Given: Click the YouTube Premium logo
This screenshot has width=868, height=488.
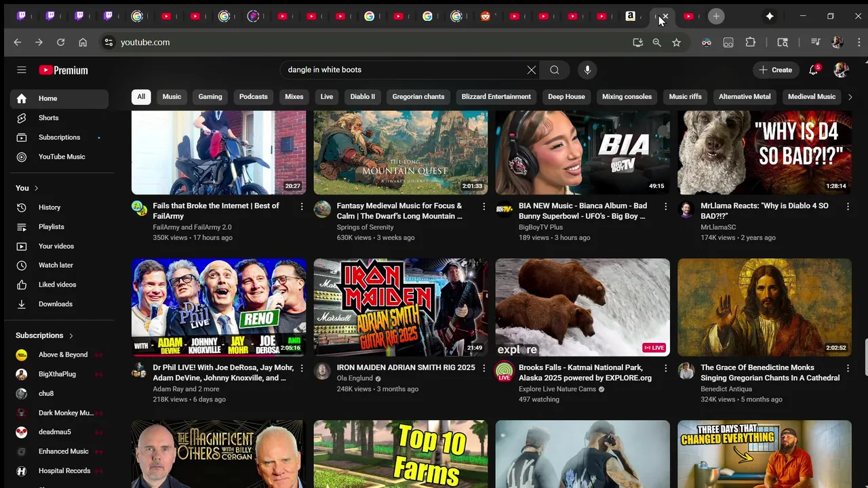Looking at the screenshot, I should 63,70.
